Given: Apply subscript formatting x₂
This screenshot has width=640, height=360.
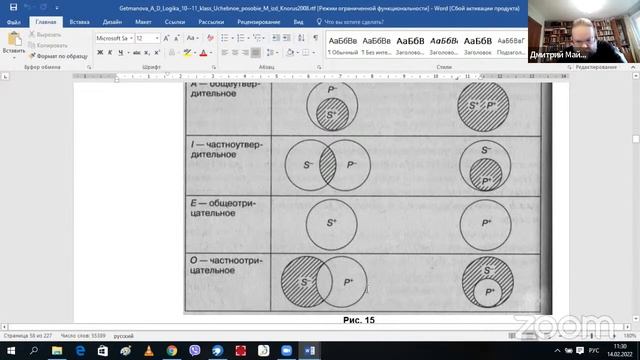Looking at the screenshot, I should click(x=147, y=53).
